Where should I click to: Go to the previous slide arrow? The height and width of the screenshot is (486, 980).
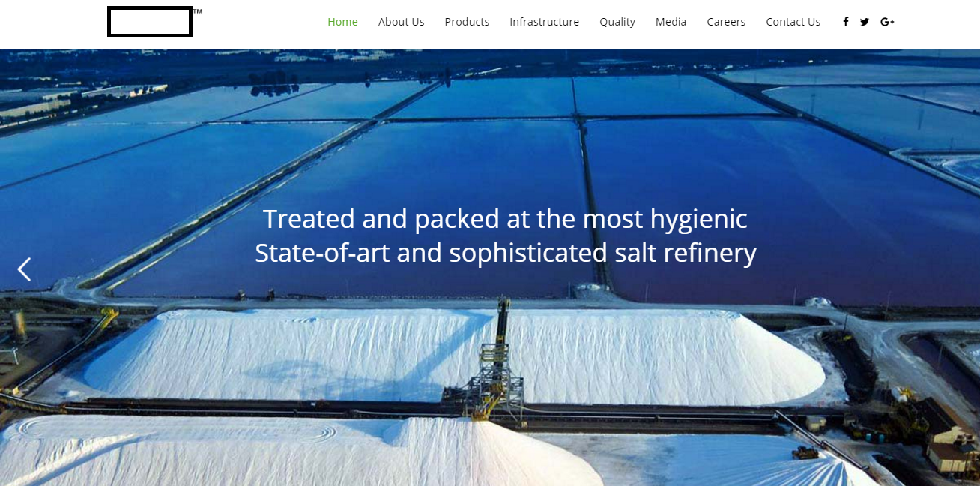[x=25, y=269]
